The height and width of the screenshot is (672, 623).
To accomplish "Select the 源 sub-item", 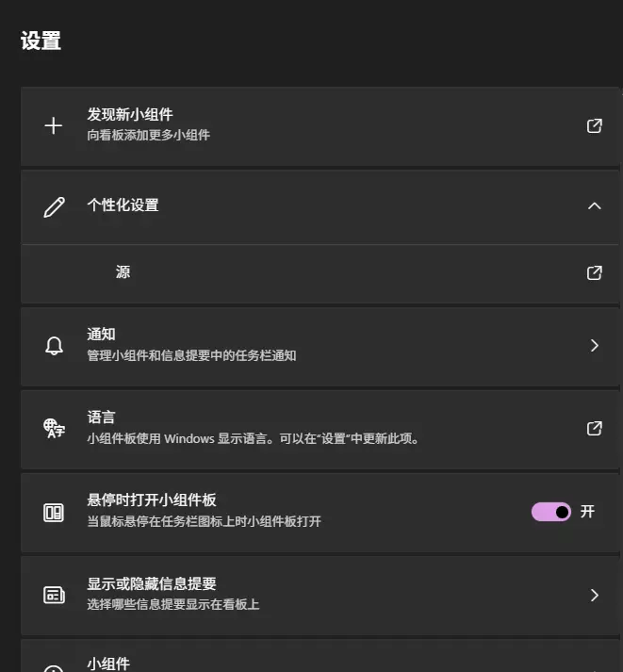I will [x=123, y=272].
